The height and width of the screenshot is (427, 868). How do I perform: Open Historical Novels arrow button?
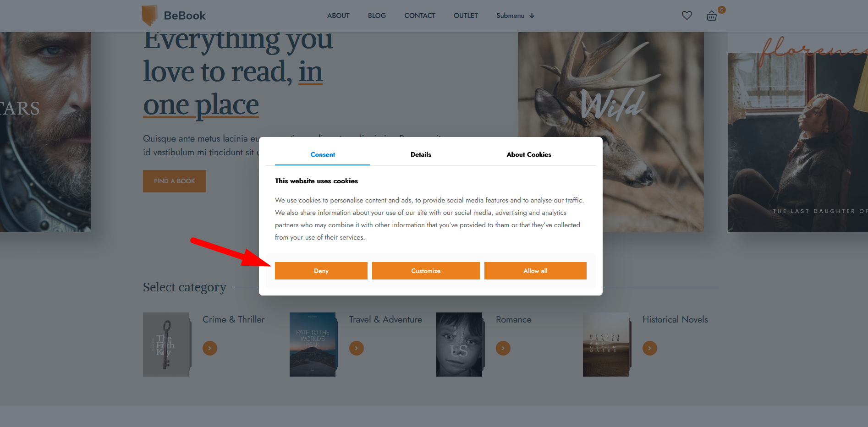coord(650,348)
